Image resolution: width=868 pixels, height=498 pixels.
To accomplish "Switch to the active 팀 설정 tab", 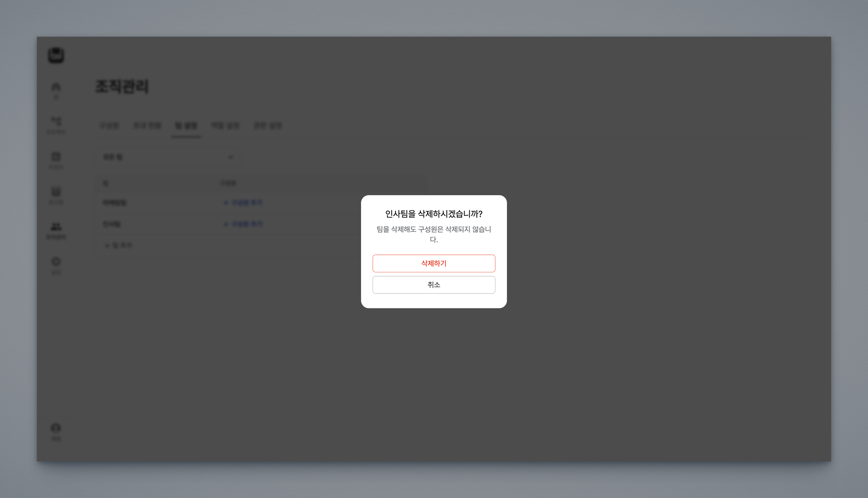I will pos(186,126).
